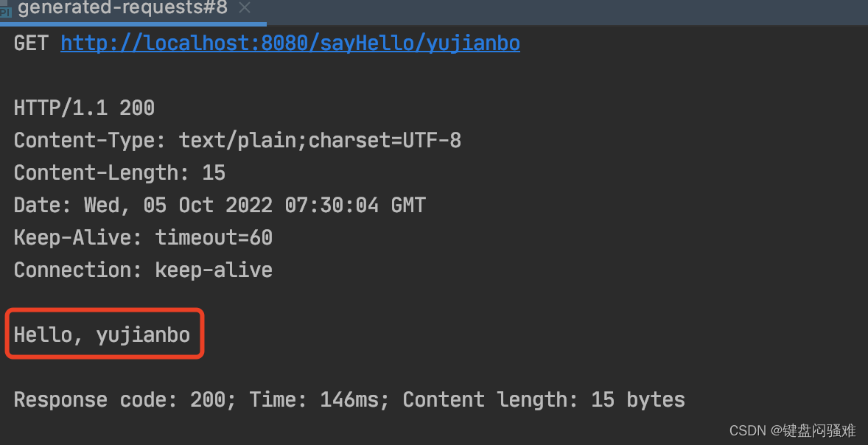Image resolution: width=868 pixels, height=445 pixels.
Task: Open the localhost:8080/sayHello/yujianbo link
Action: coord(290,43)
